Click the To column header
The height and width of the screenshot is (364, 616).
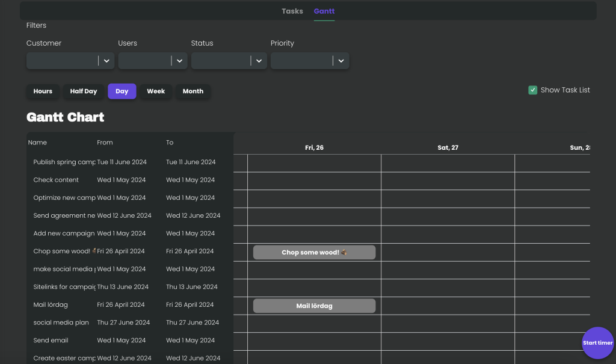(x=170, y=143)
